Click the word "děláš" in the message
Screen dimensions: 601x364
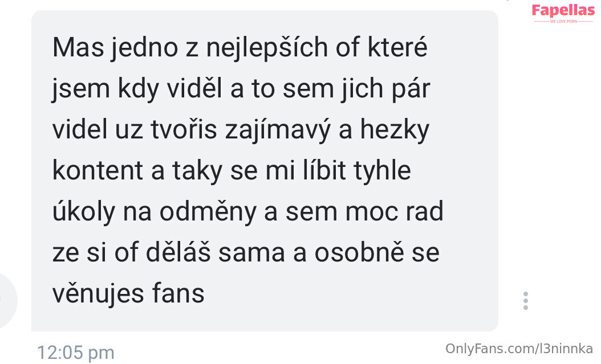(x=178, y=252)
